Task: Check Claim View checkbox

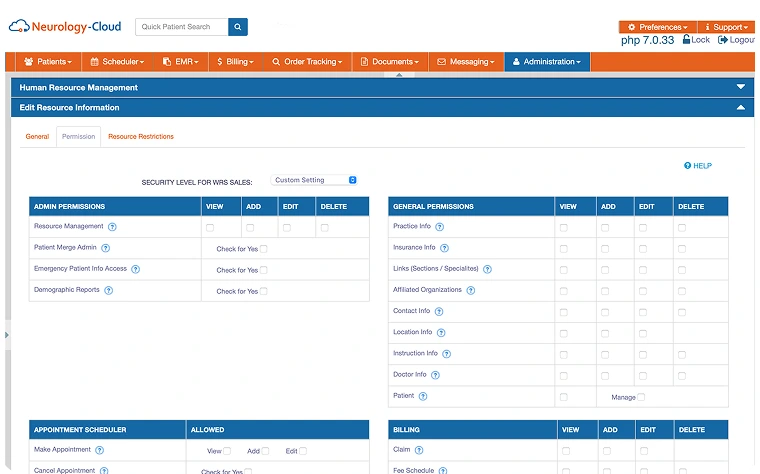Action: tap(566, 451)
